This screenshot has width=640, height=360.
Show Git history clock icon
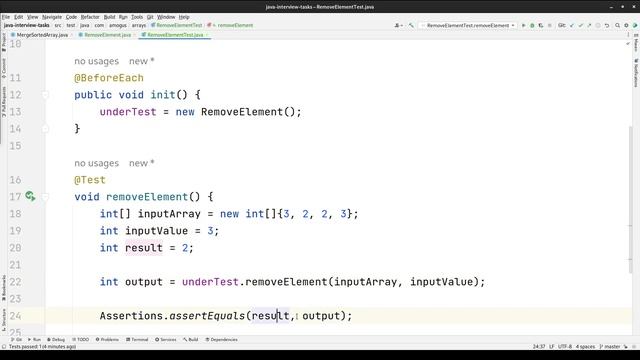pos(598,25)
